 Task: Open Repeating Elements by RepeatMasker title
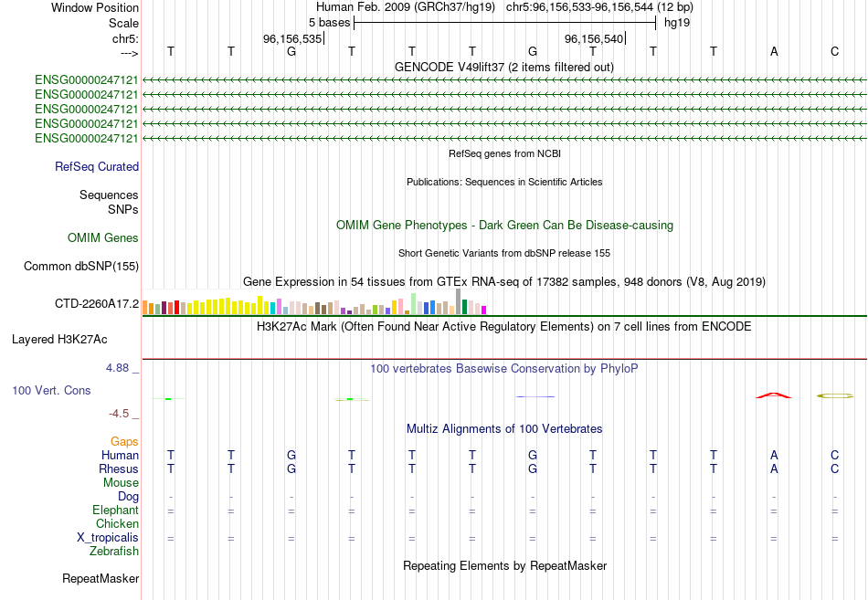pos(504,565)
